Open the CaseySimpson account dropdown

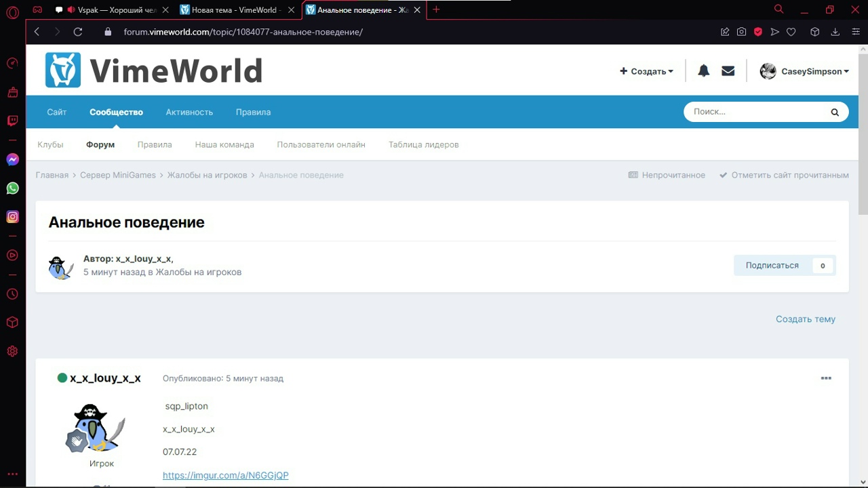point(805,71)
